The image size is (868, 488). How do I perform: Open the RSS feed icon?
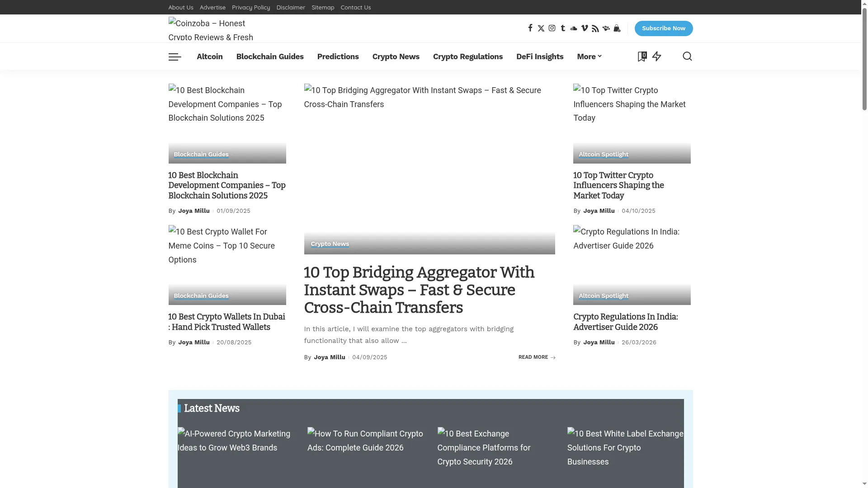[595, 28]
